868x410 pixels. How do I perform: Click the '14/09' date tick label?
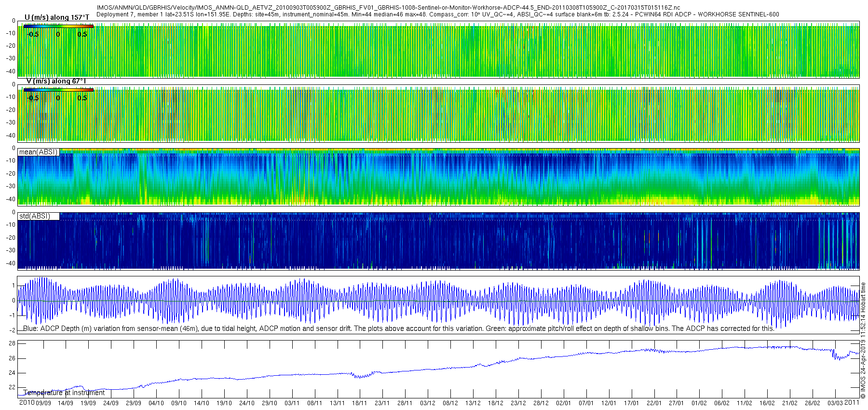[x=66, y=403]
